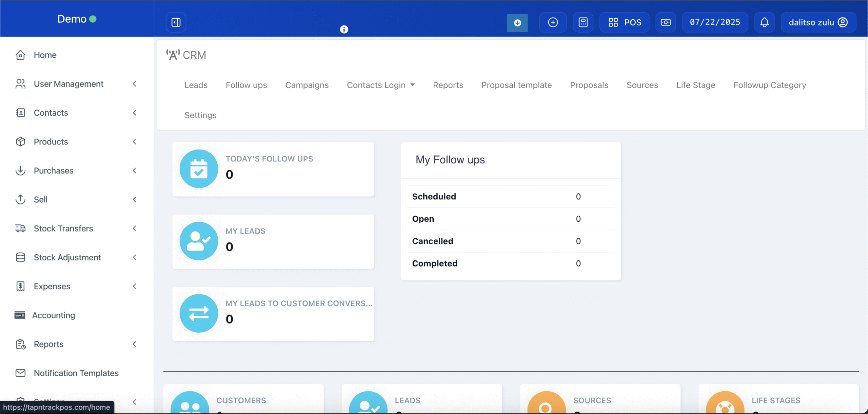Open the Proposal template tab
The height and width of the screenshot is (414, 868).
point(516,85)
